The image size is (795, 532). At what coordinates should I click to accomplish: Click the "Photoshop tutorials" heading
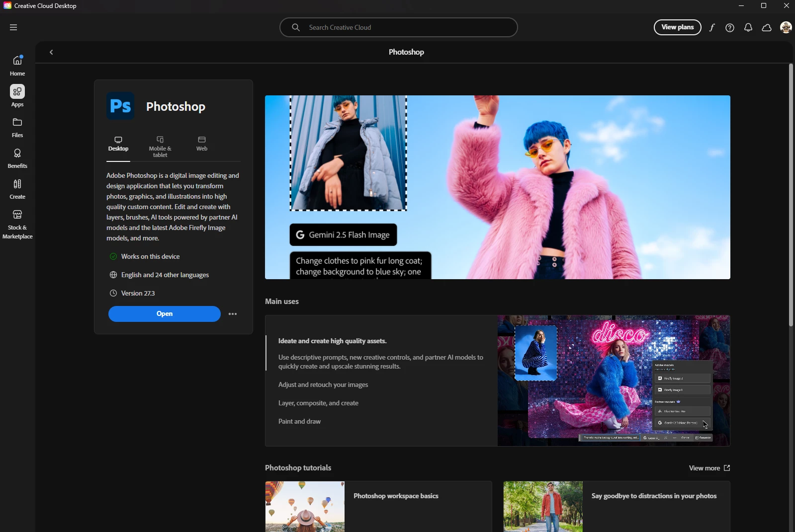tap(298, 468)
